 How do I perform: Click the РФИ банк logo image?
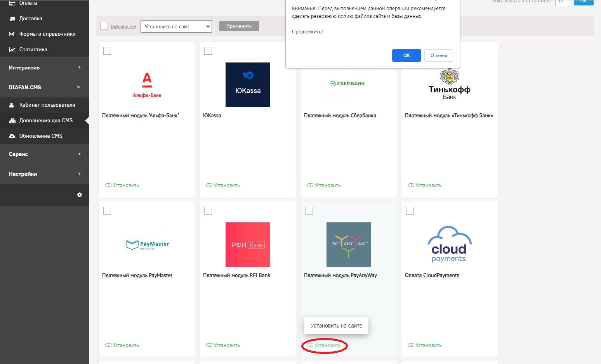[248, 244]
